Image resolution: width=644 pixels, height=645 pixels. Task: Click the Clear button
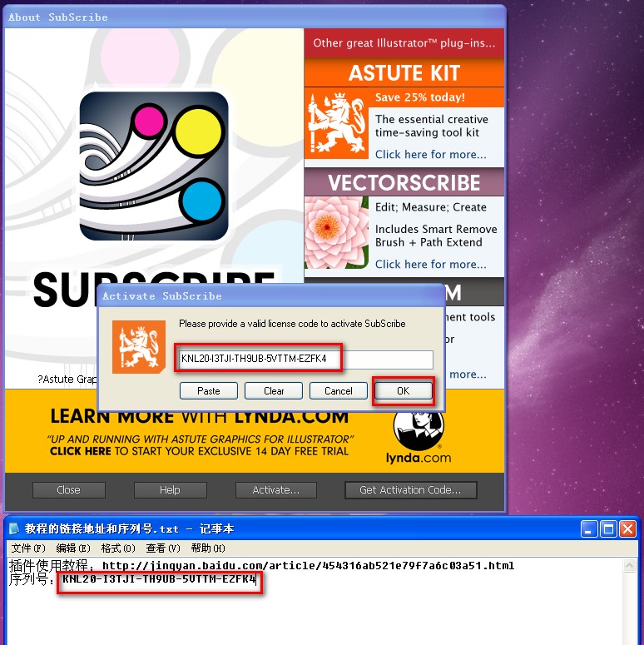tap(274, 391)
